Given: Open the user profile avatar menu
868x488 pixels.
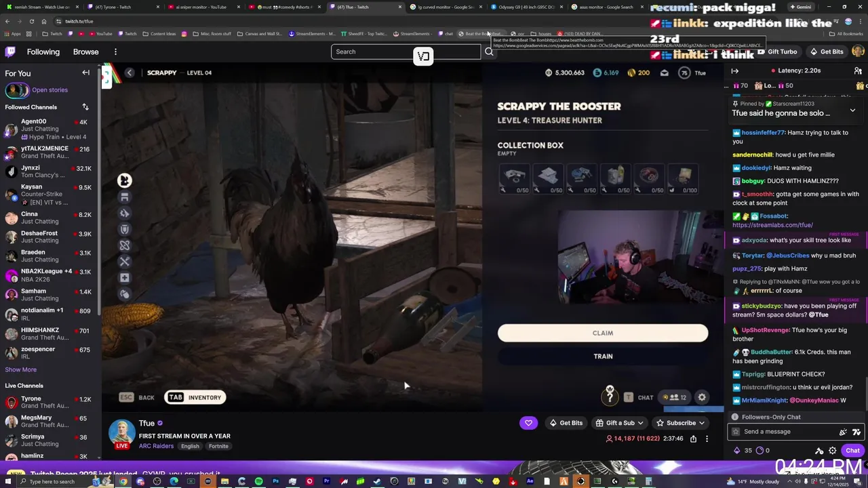Looking at the screenshot, I should click(858, 52).
